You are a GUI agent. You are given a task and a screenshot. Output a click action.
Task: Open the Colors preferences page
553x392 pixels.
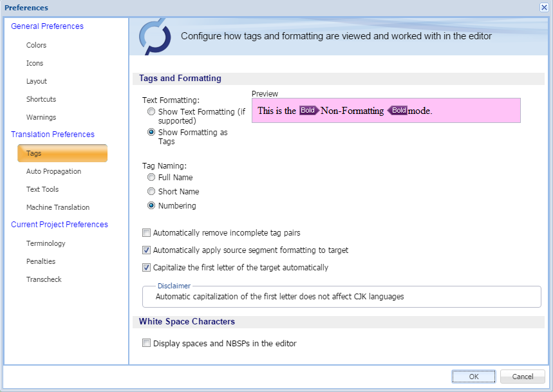(36, 45)
